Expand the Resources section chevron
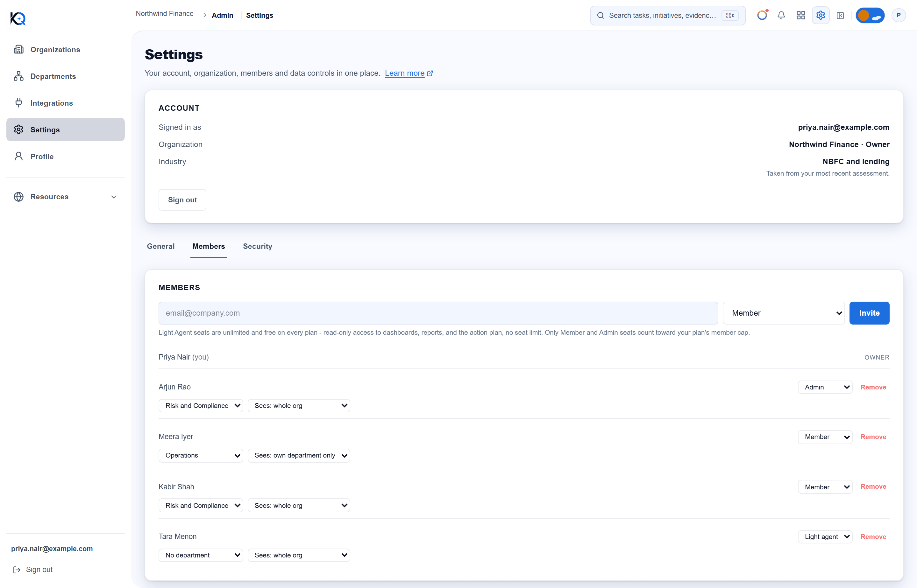This screenshot has height=588, width=917. [x=113, y=197]
